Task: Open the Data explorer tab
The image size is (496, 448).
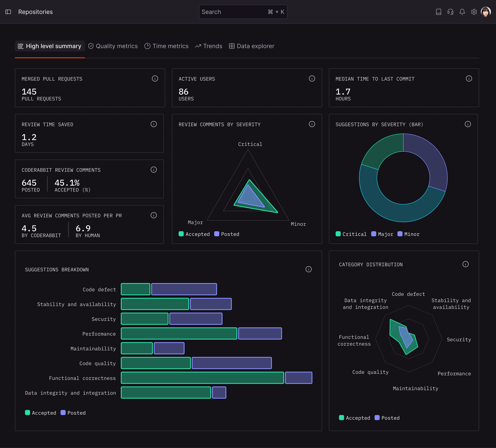Action: click(x=251, y=46)
